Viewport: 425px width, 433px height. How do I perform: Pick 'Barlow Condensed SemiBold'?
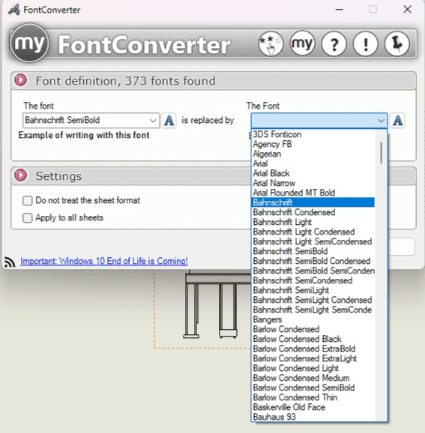click(313, 388)
